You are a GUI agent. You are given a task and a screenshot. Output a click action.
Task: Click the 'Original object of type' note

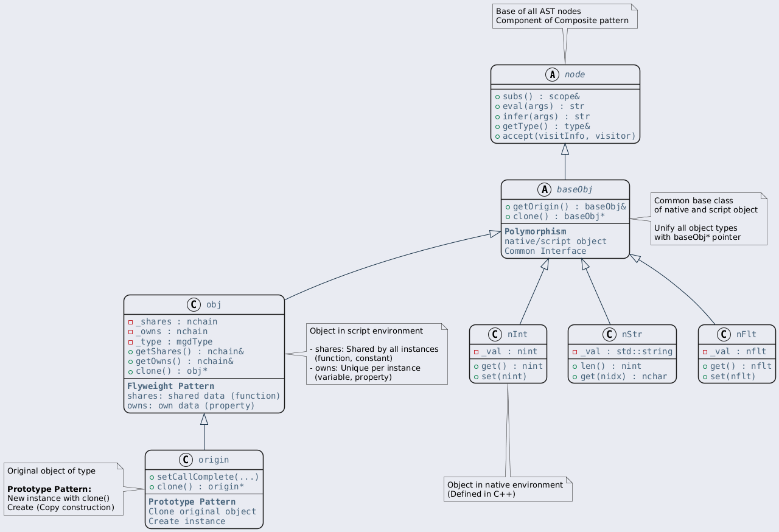pyautogui.click(x=63, y=489)
